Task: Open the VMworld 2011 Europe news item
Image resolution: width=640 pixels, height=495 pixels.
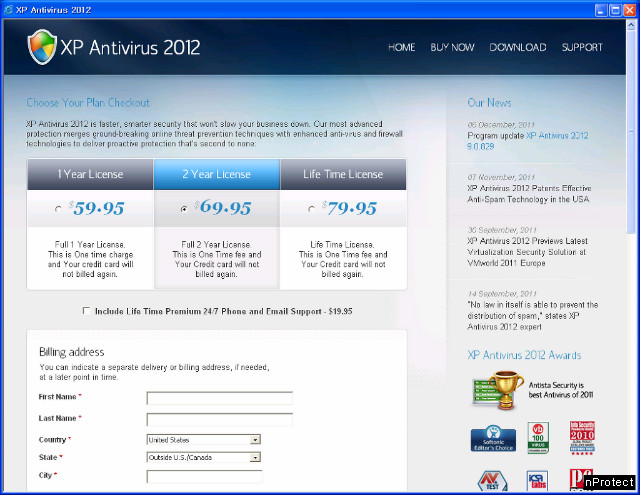Action: click(527, 252)
